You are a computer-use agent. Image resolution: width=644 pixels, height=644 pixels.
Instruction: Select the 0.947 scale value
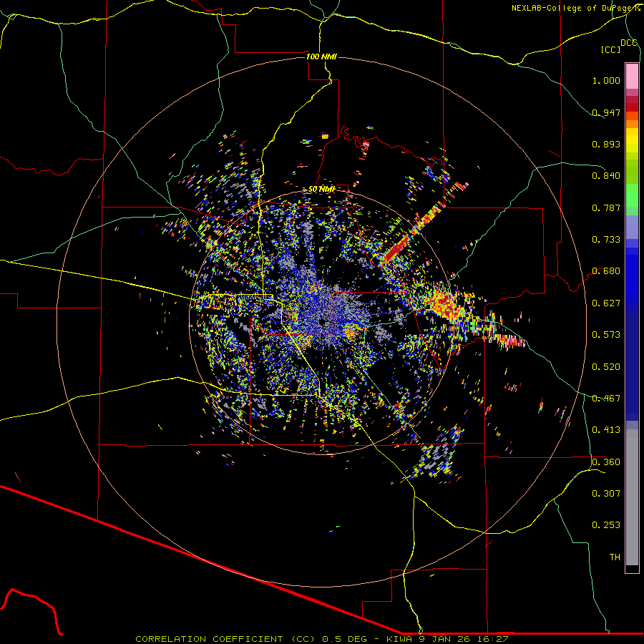pyautogui.click(x=606, y=112)
